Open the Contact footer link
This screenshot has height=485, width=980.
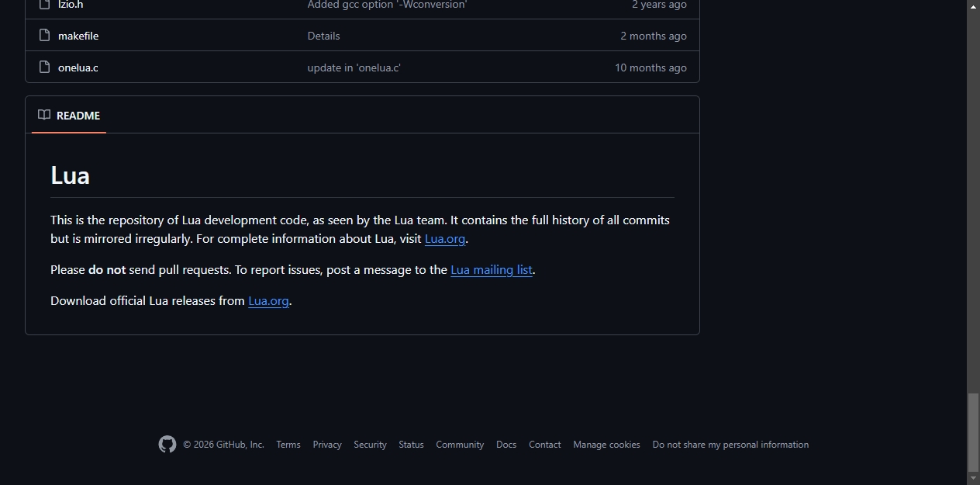tap(545, 445)
